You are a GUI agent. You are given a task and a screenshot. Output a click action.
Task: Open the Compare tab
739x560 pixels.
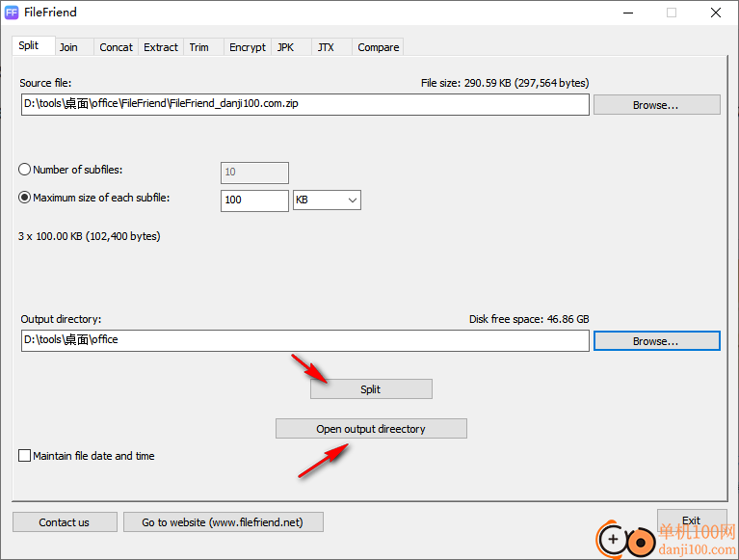click(x=378, y=47)
